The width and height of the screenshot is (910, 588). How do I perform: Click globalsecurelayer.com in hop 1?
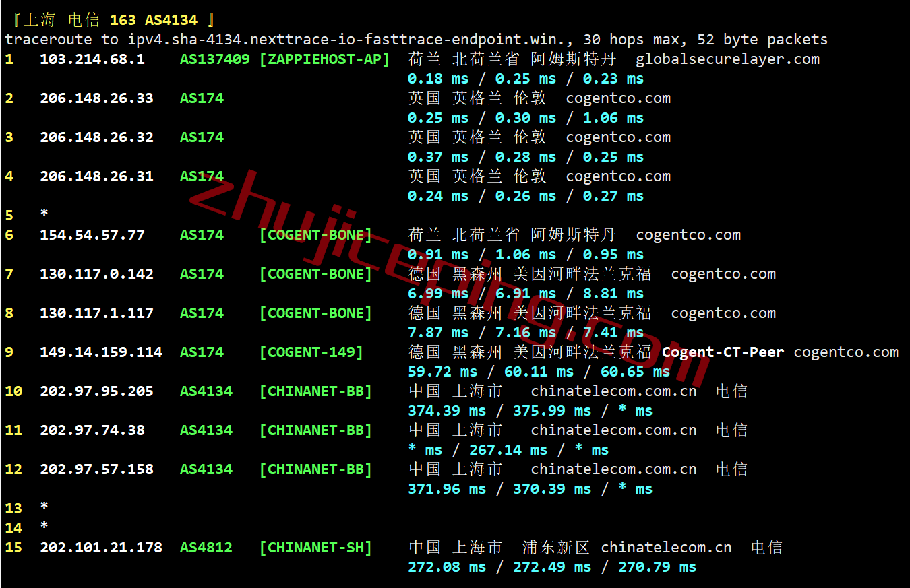point(728,59)
